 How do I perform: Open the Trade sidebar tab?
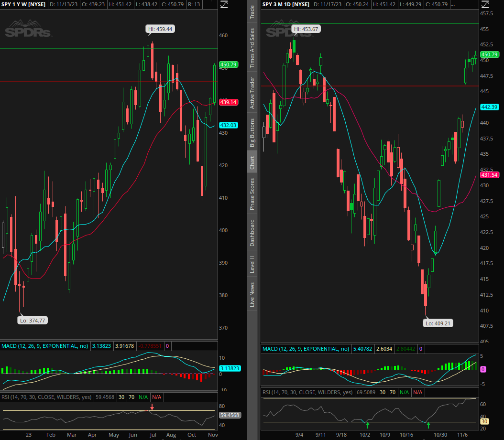252,12
